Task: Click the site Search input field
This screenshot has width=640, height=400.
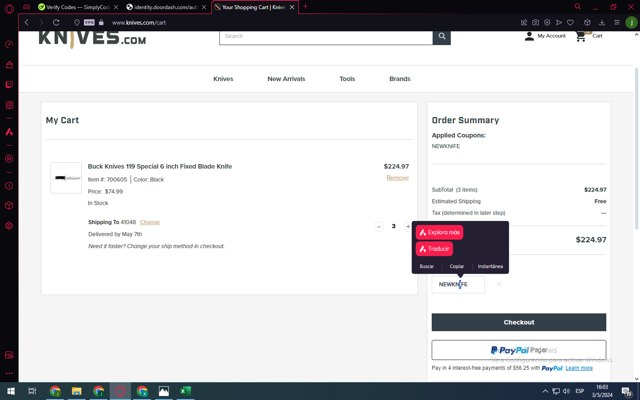Action: [x=326, y=36]
